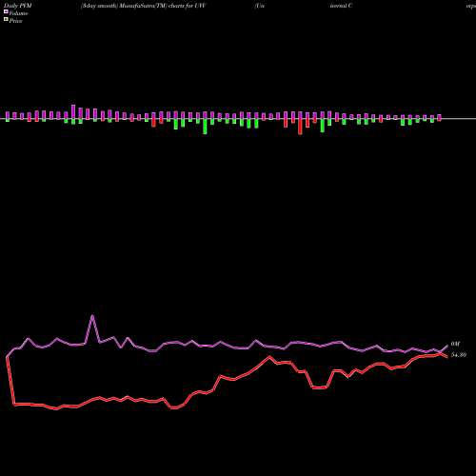Click the tallest red bar in the histogram
This screenshot has width=476, height=476.
(300, 127)
